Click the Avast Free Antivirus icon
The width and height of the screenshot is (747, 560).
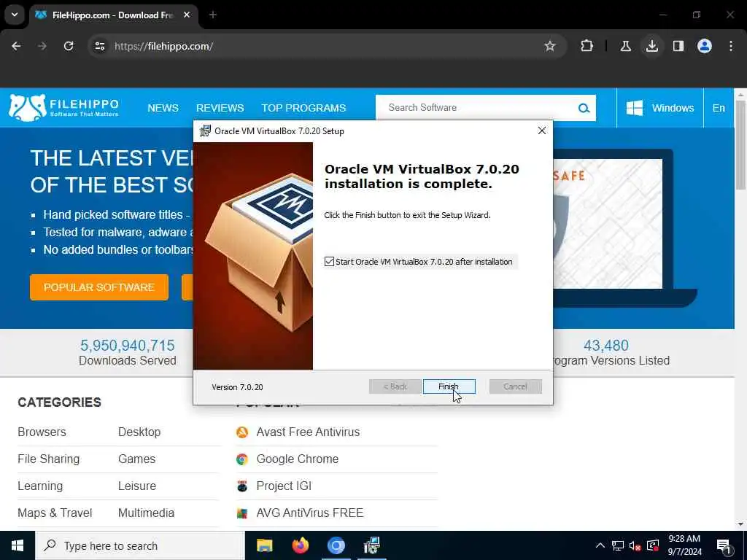coord(242,432)
